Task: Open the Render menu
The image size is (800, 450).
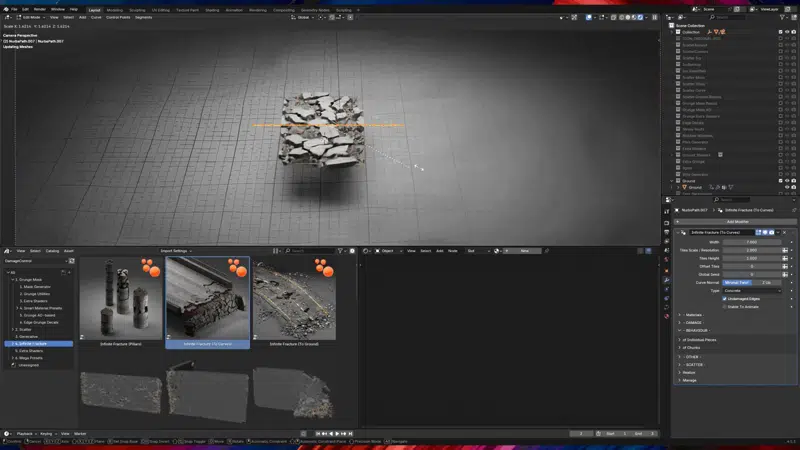Action: tap(39, 9)
